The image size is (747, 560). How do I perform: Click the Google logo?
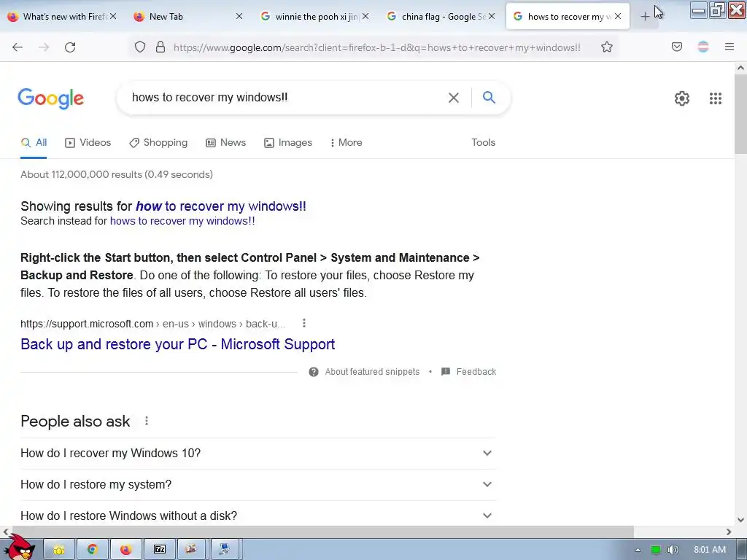click(x=50, y=98)
